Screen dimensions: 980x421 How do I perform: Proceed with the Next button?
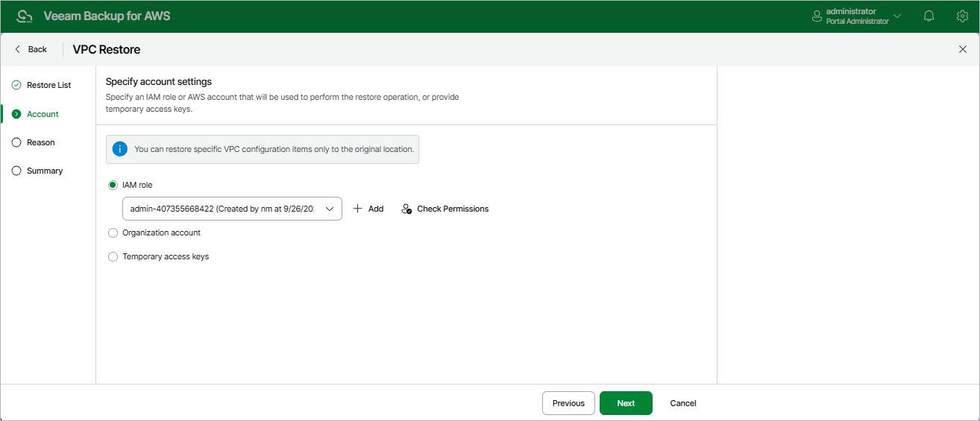point(626,403)
